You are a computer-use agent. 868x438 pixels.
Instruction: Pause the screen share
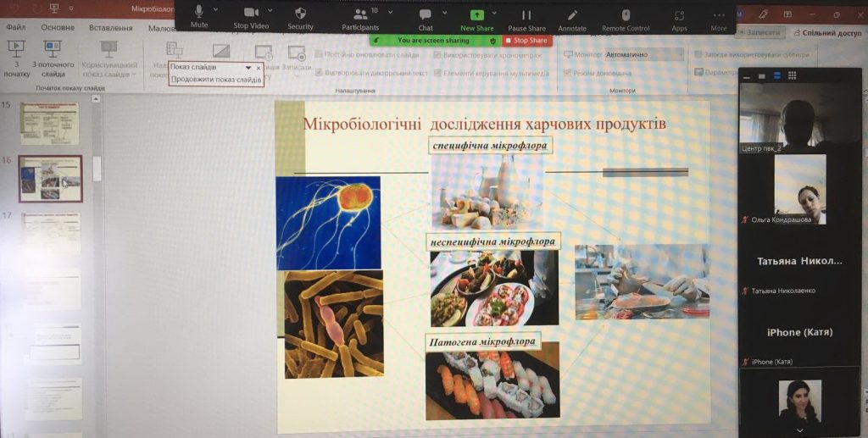[x=526, y=14]
